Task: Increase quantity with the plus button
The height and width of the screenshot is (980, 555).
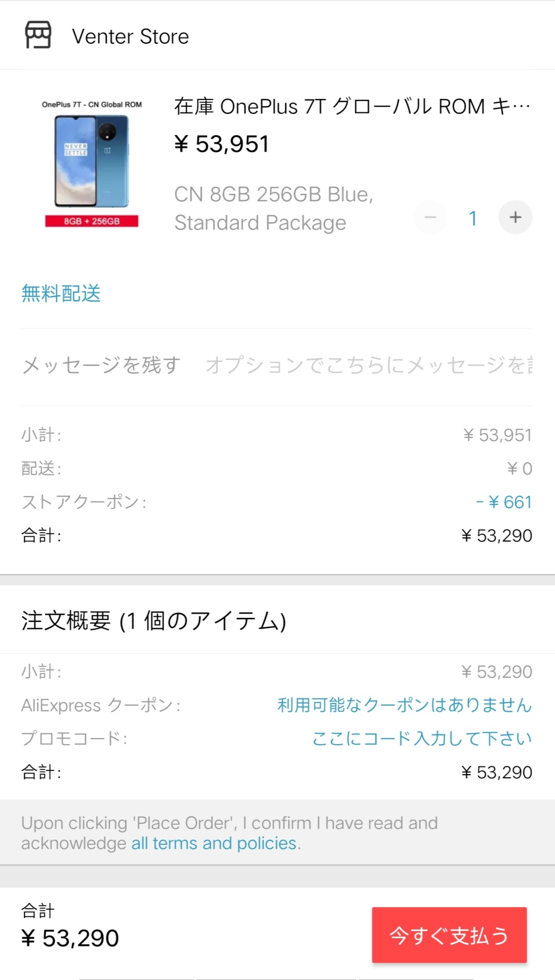Action: coord(515,217)
